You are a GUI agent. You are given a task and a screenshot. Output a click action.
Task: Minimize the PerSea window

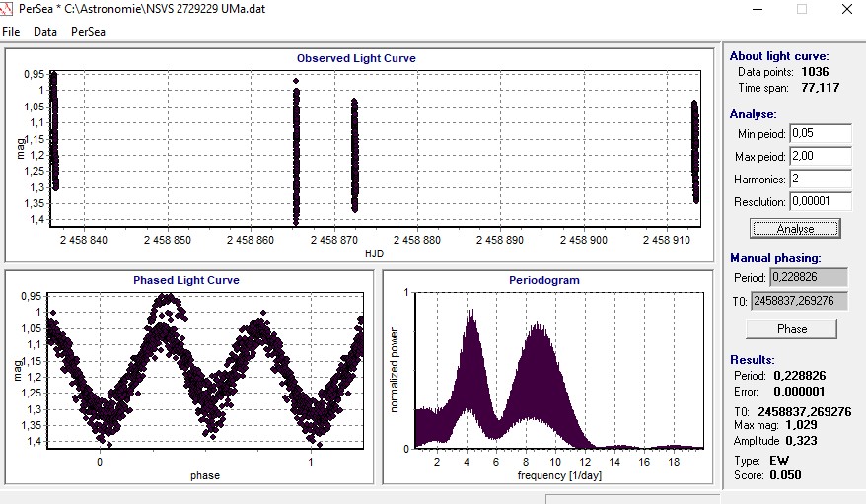click(x=758, y=9)
